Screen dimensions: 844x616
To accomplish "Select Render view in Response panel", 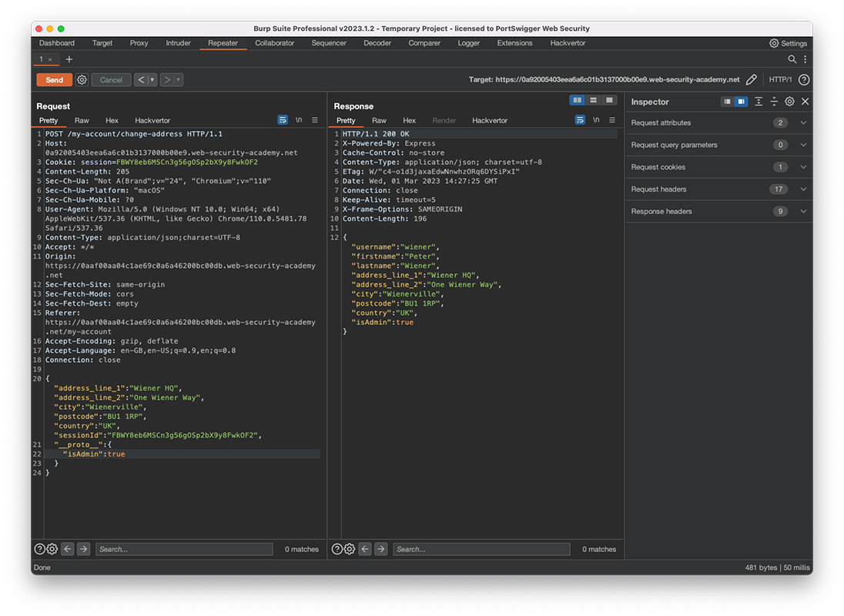I will click(444, 121).
